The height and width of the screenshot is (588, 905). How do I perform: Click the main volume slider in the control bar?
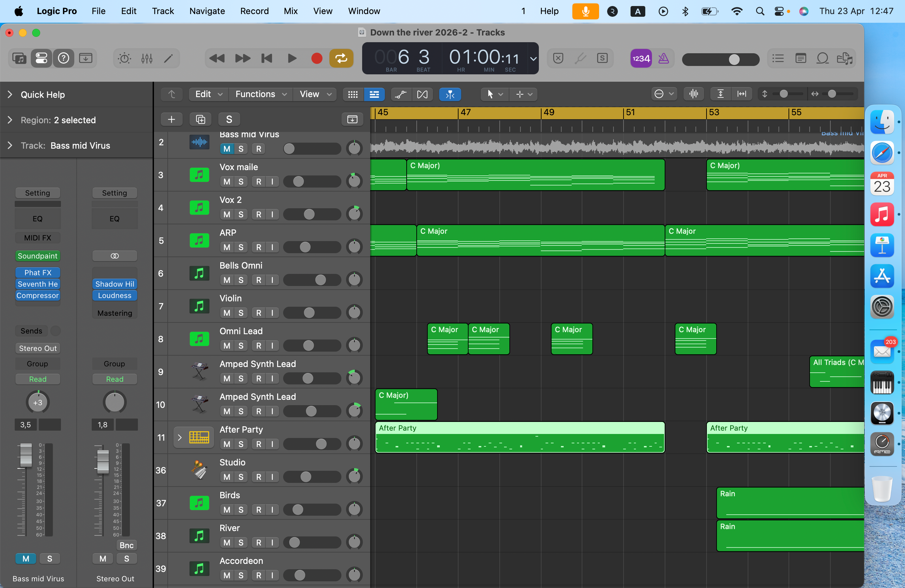[x=734, y=59]
